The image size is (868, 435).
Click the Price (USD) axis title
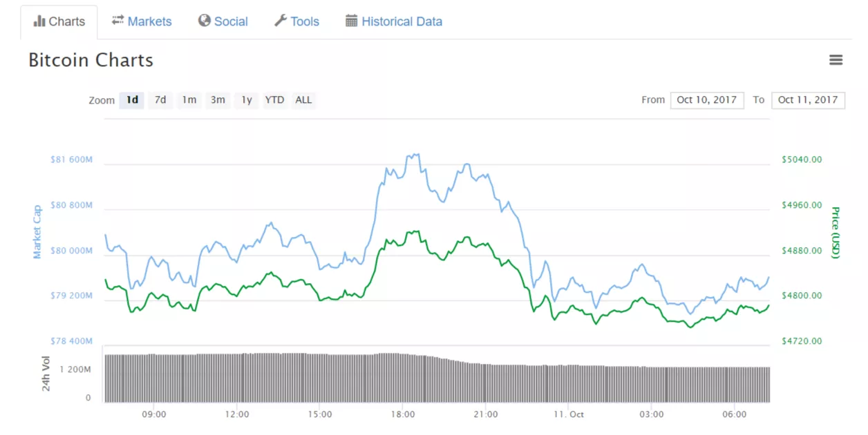835,233
